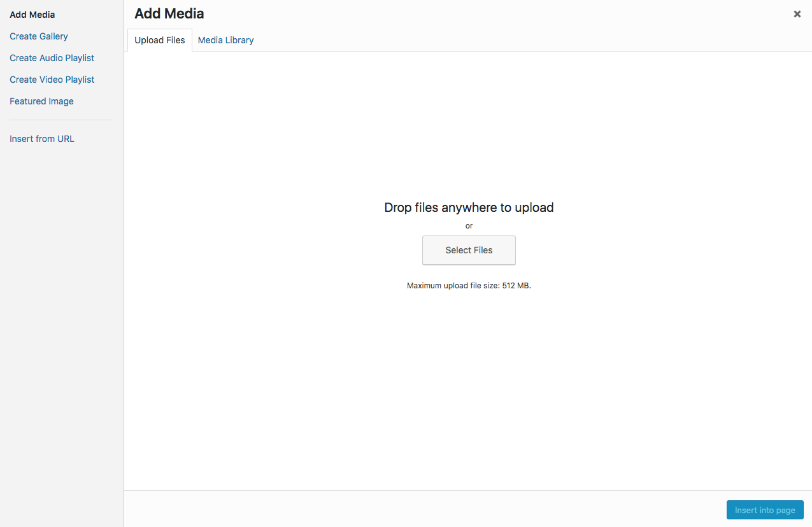
Task: Click the Select Files button
Action: pyautogui.click(x=469, y=250)
